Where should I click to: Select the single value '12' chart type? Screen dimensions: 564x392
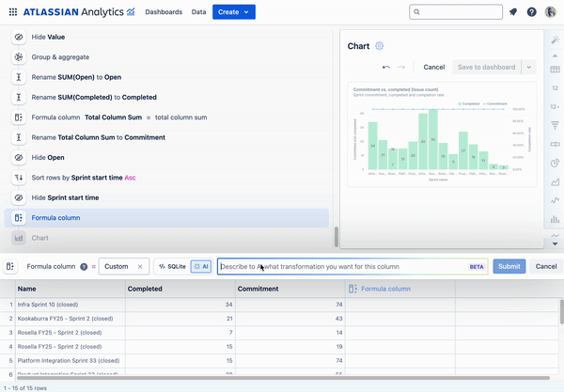555,88
